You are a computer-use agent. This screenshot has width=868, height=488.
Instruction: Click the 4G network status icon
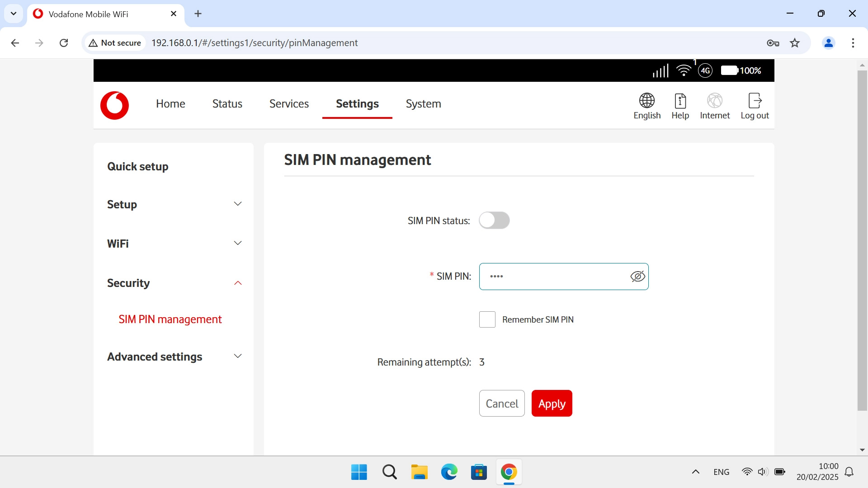[705, 70]
